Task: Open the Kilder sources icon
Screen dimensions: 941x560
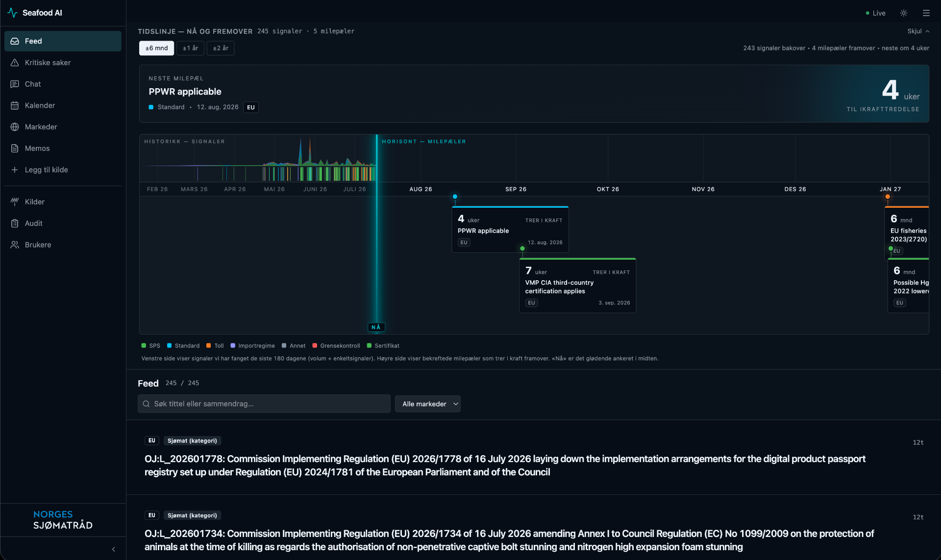Action: pos(15,202)
